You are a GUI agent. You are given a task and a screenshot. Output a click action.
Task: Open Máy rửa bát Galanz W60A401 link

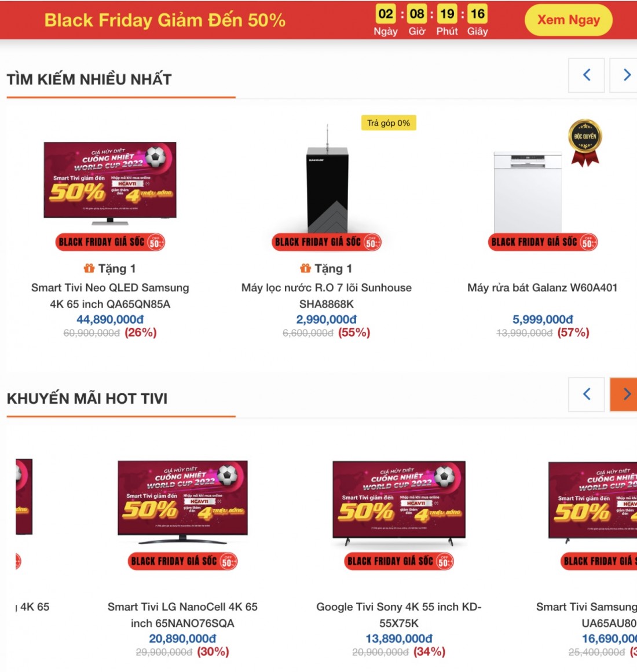543,287
